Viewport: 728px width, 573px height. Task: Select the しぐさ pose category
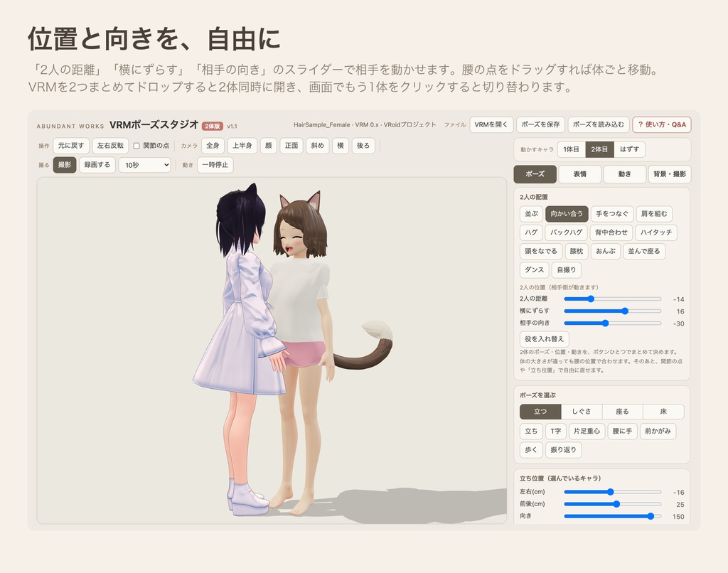click(x=582, y=412)
